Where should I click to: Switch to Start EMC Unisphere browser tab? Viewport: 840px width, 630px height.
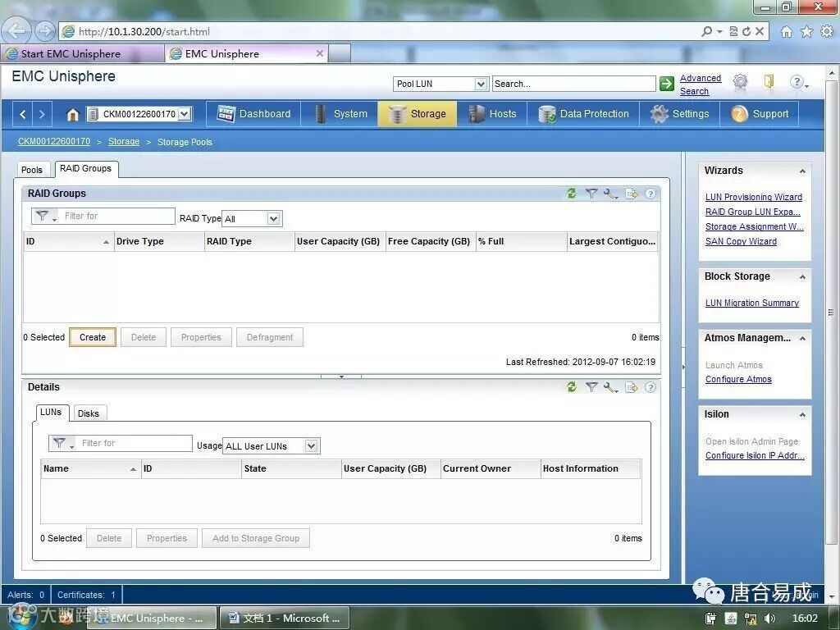click(82, 53)
